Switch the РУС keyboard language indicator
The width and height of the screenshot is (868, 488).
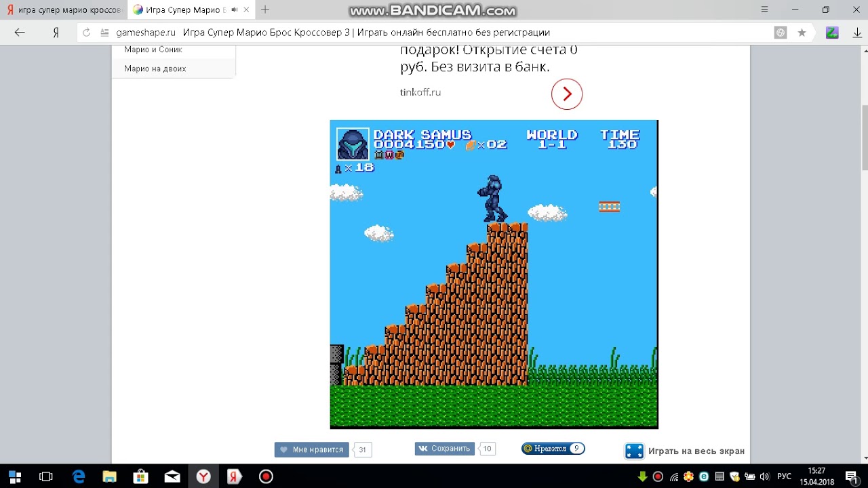[x=784, y=476]
